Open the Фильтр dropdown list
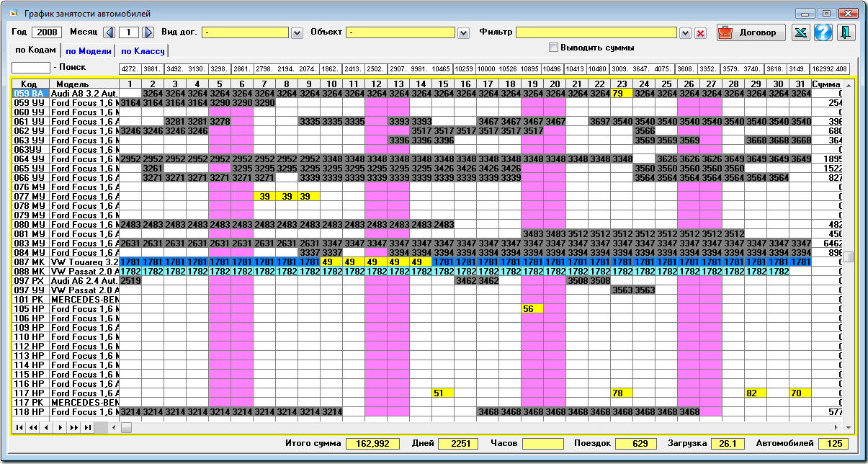 pos(685,33)
